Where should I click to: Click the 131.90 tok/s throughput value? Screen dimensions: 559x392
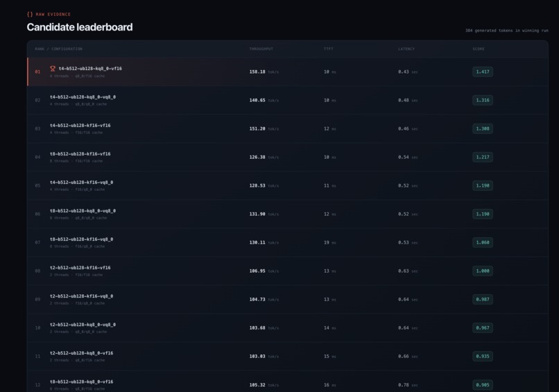[264, 214]
